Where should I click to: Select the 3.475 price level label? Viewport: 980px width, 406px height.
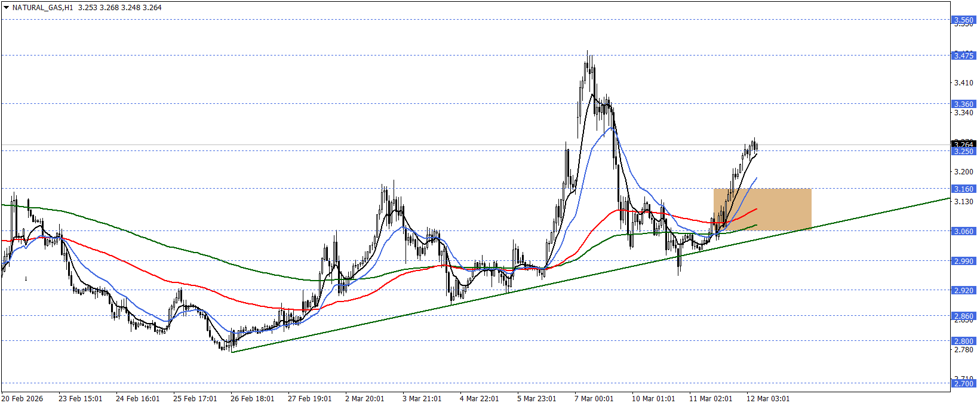click(x=963, y=56)
